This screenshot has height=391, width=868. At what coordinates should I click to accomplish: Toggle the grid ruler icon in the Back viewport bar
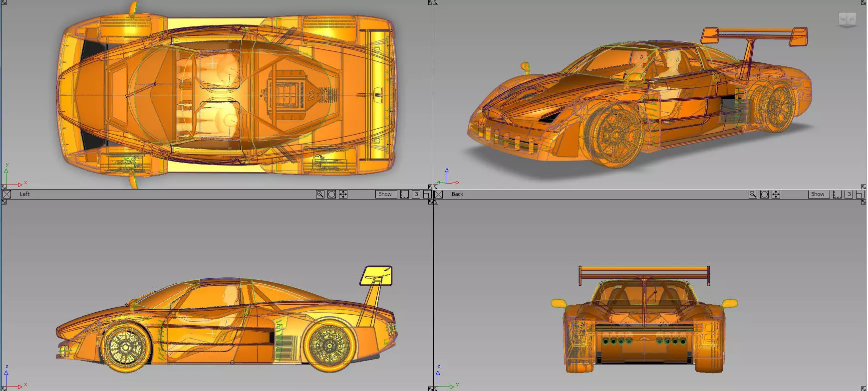[837, 195]
